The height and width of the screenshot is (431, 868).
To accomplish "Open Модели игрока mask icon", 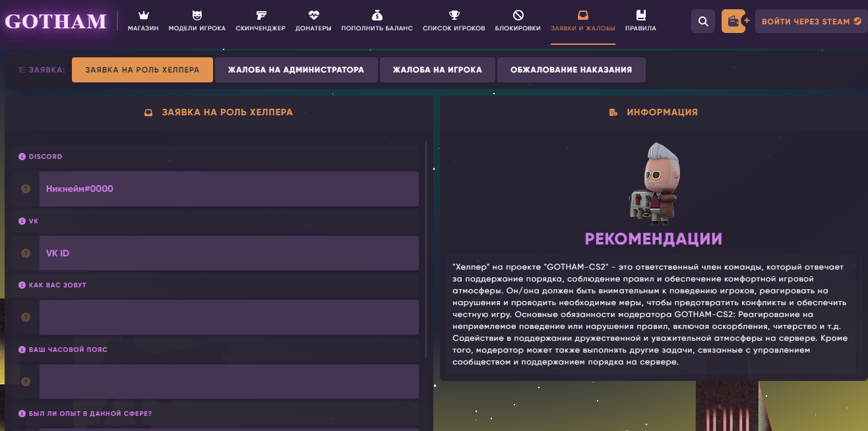I will pos(197,15).
